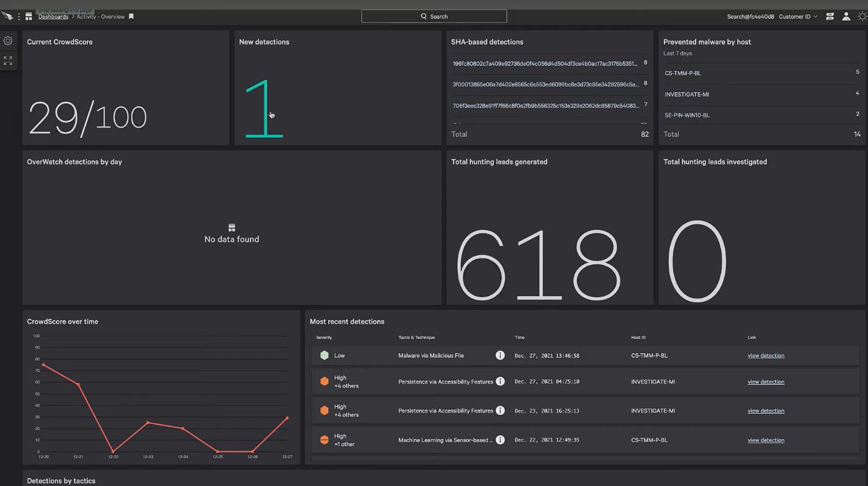Click the OverWatch detections by day title
This screenshot has height=486, width=868.
point(75,162)
